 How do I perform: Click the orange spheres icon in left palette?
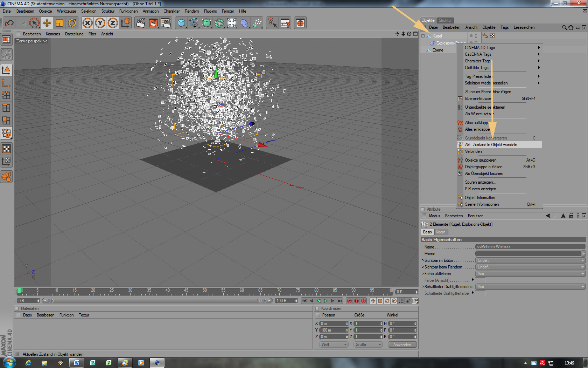(x=6, y=177)
